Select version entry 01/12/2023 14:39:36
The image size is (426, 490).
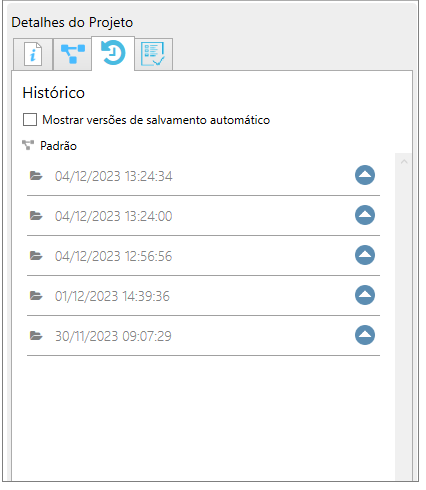[203, 296]
